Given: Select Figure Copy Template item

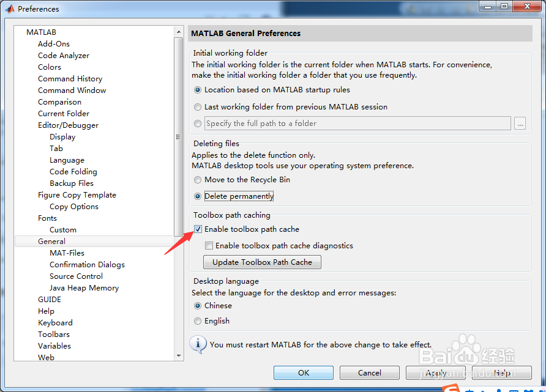Looking at the screenshot, I should pos(77,195).
